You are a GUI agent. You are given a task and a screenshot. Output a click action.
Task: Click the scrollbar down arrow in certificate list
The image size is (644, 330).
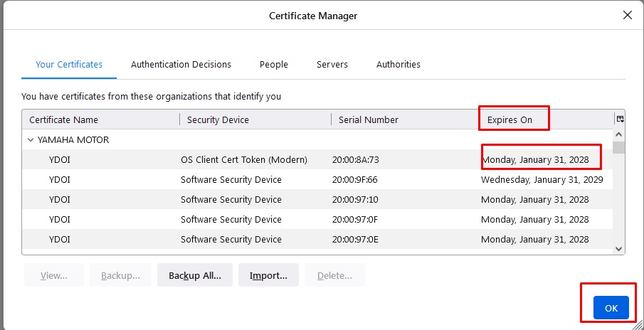pos(619,249)
